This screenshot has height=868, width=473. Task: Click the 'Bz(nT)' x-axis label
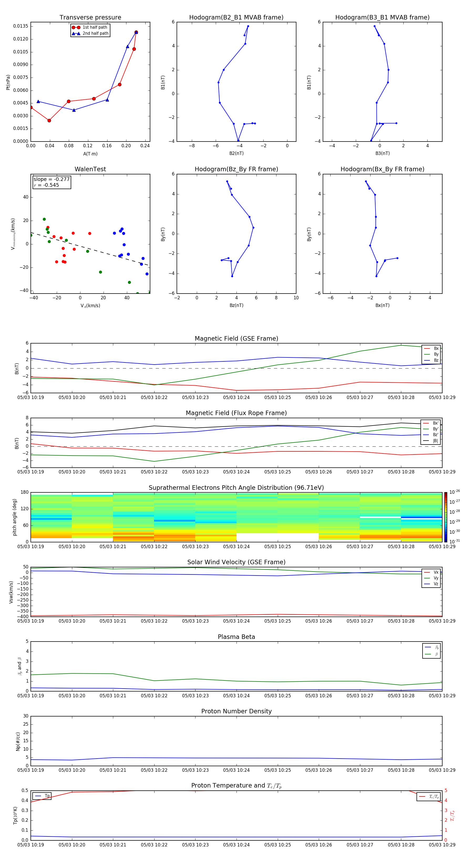click(236, 306)
